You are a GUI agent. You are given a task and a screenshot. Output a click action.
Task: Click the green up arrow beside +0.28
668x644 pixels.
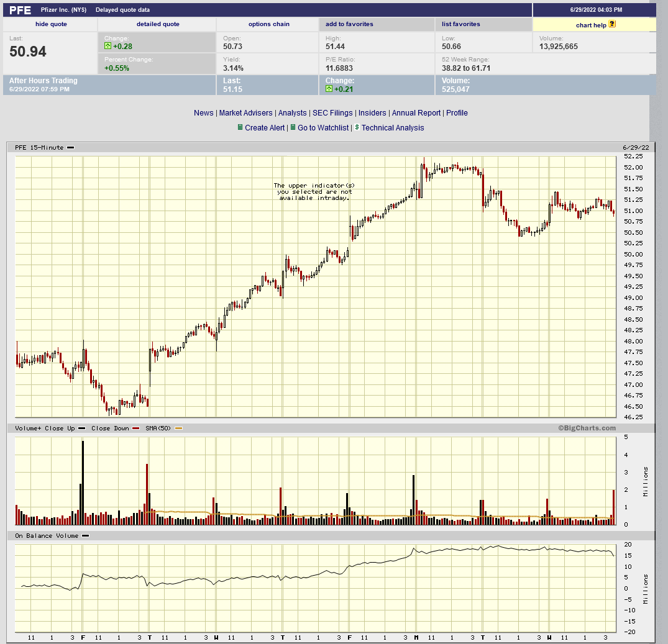tap(108, 46)
